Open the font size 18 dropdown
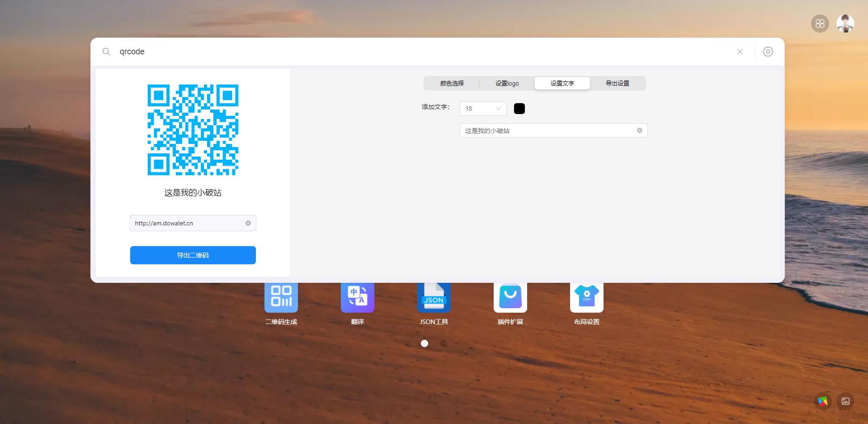The image size is (868, 424). [483, 109]
